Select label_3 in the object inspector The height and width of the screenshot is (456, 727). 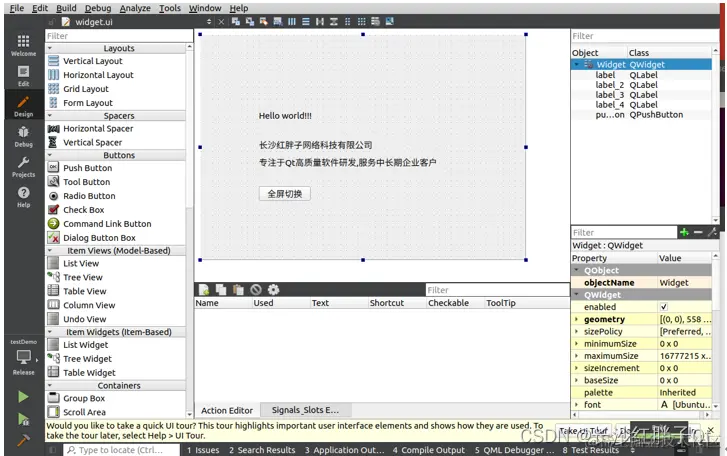641,95
